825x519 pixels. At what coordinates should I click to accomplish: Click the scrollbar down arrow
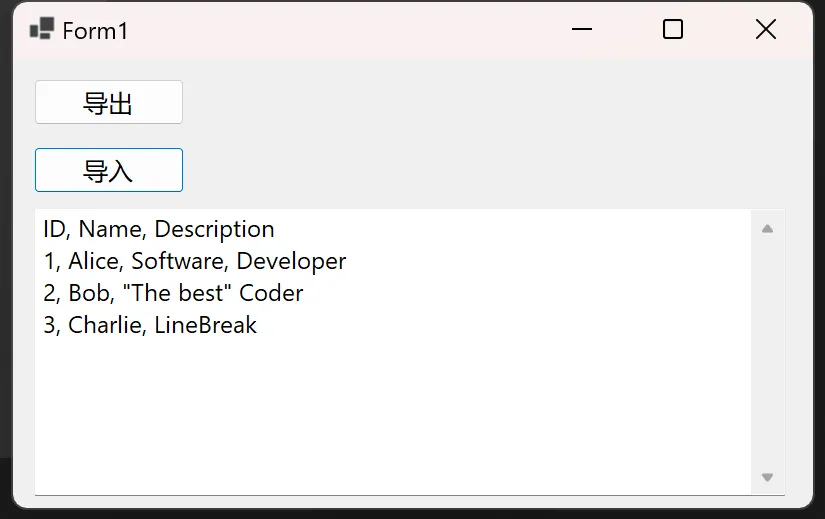(767, 477)
